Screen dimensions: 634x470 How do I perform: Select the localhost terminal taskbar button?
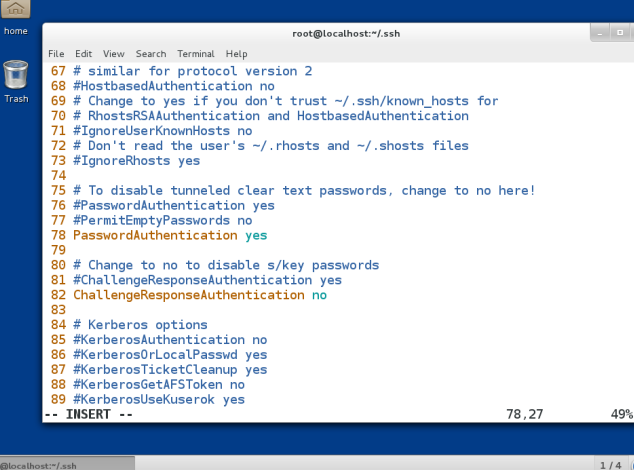pos(67,463)
